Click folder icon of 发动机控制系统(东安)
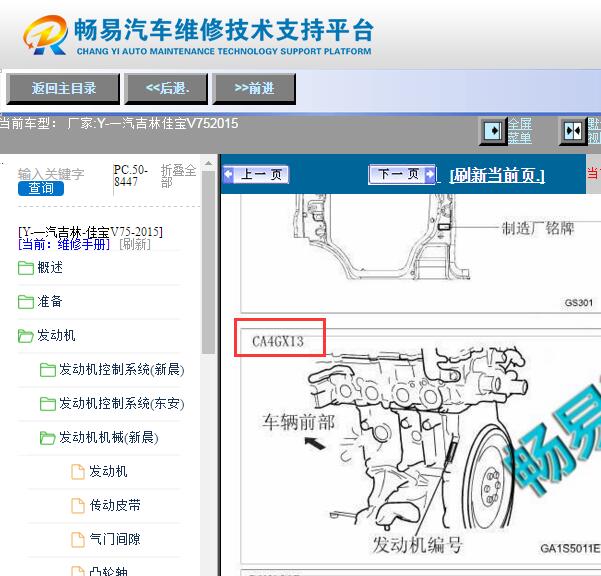Viewport: 601px width, 576px height. coord(48,404)
